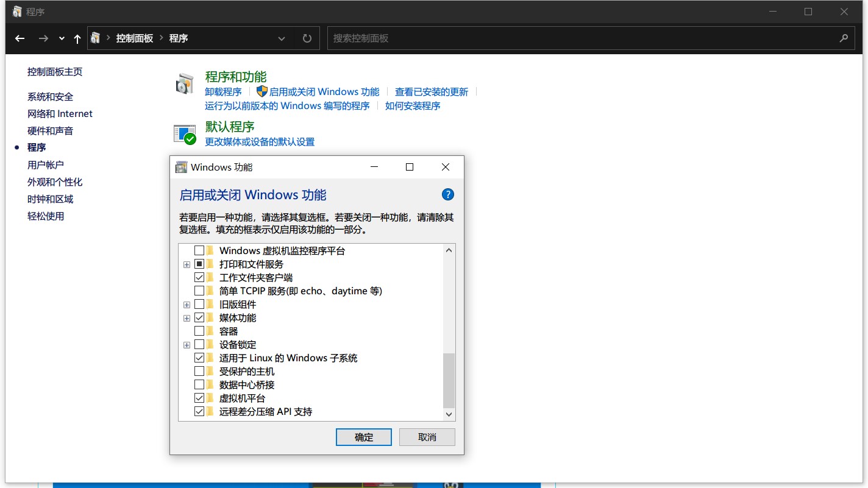Toggle Windows 虚拟机监控程序平台 checkbox
The height and width of the screenshot is (488, 868).
point(199,250)
